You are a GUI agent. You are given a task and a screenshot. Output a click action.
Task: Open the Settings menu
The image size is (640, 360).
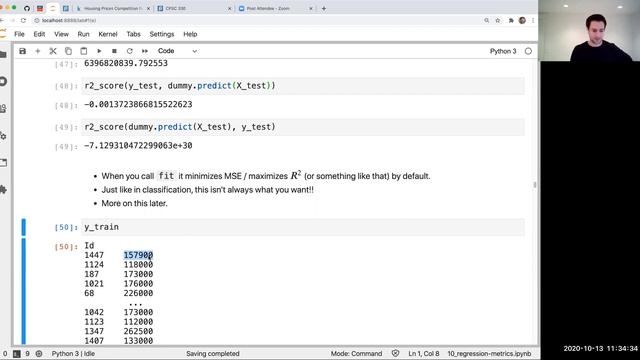(162, 34)
